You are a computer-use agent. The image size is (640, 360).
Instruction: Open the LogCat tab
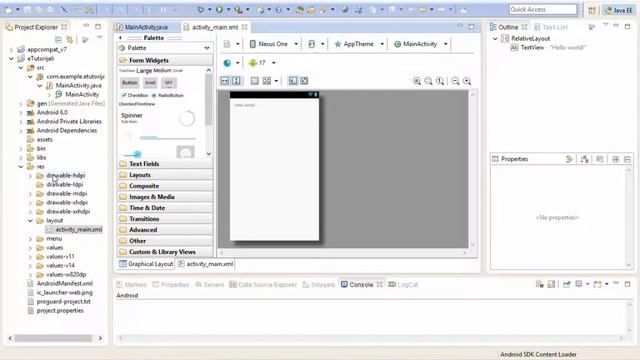pos(403,284)
